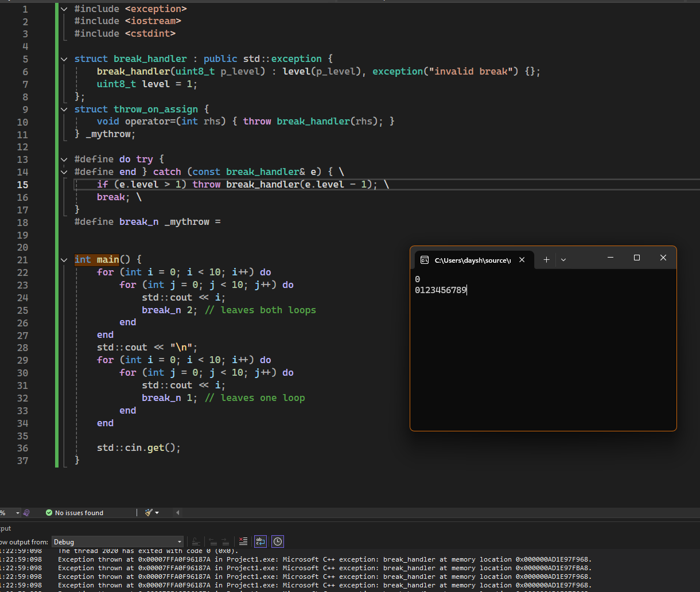Open a new console tab with plus
The width and height of the screenshot is (700, 592).
[546, 260]
